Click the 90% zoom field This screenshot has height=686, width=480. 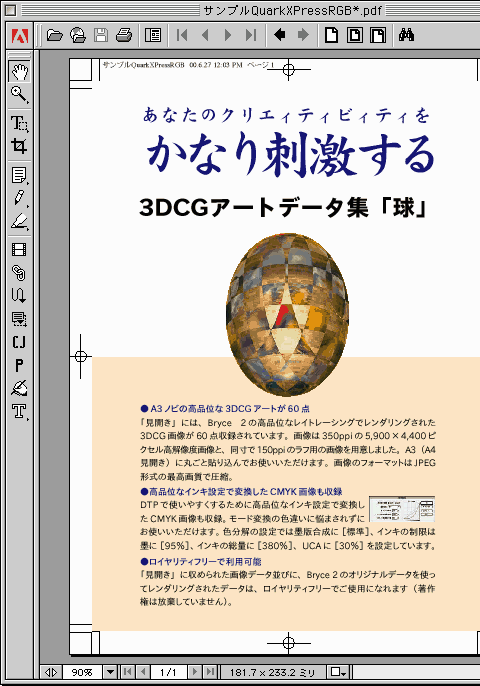(82, 672)
